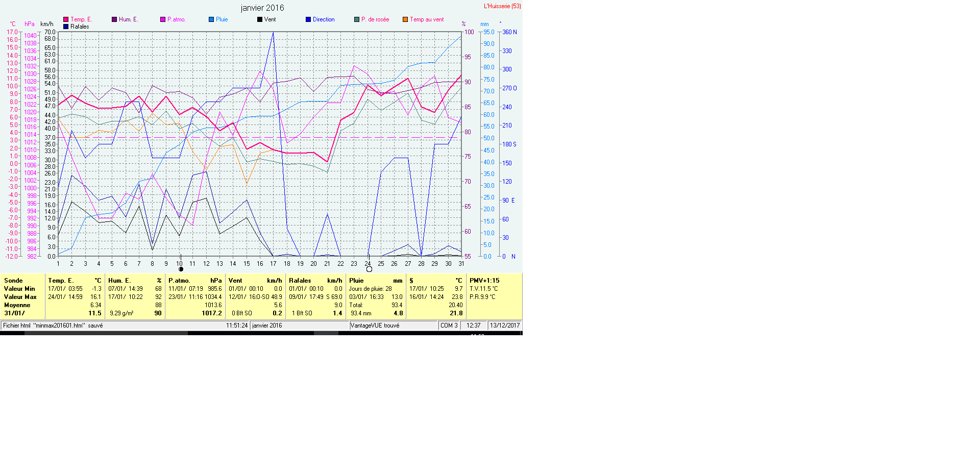Image resolution: width=980 pixels, height=476 pixels.
Task: Click the '31/01/' date row label
Action: (x=14, y=313)
